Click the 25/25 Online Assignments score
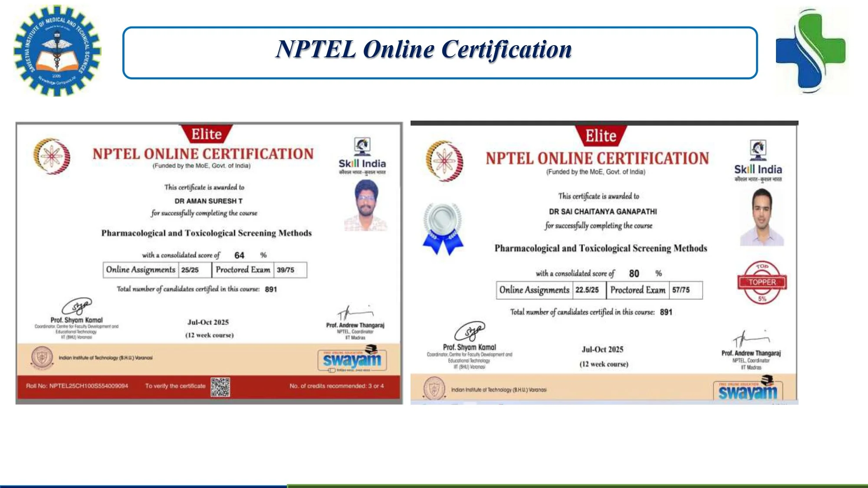This screenshot has width=868, height=488. coord(190,270)
